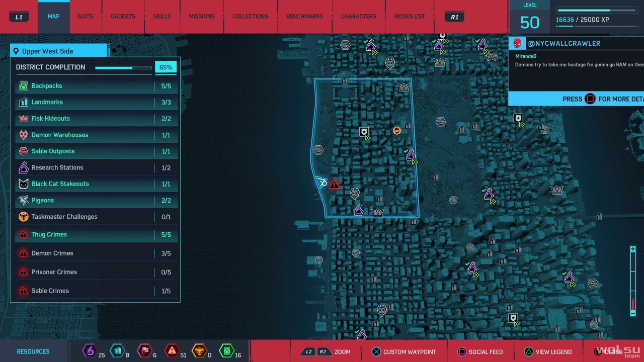Open the Social Feed from bottom bar

[x=479, y=352]
